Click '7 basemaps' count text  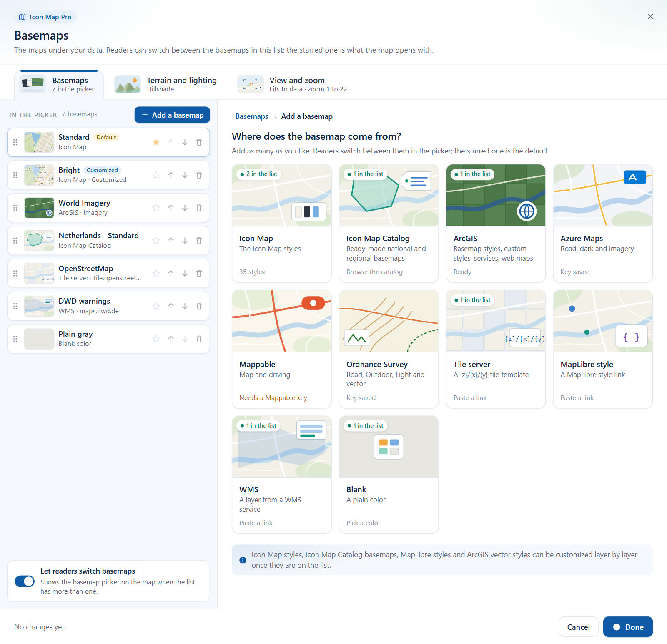point(80,114)
